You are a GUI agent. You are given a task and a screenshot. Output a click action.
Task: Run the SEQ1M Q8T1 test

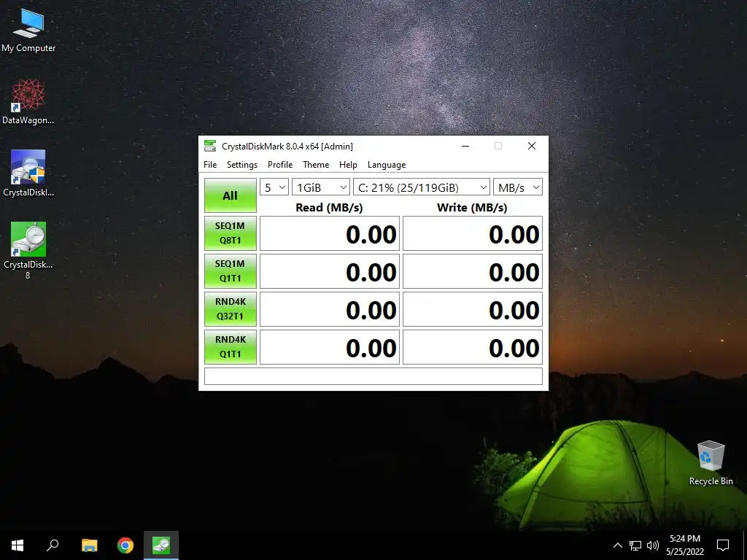[x=231, y=233]
